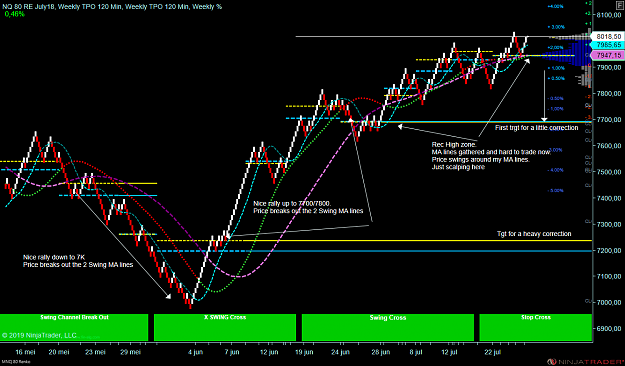Click the 7400,00 price axis label

(x=609, y=198)
